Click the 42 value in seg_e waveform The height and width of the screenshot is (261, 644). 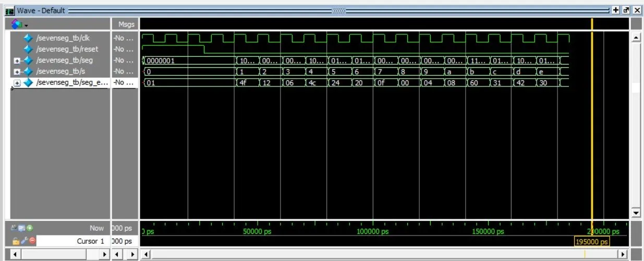520,83
